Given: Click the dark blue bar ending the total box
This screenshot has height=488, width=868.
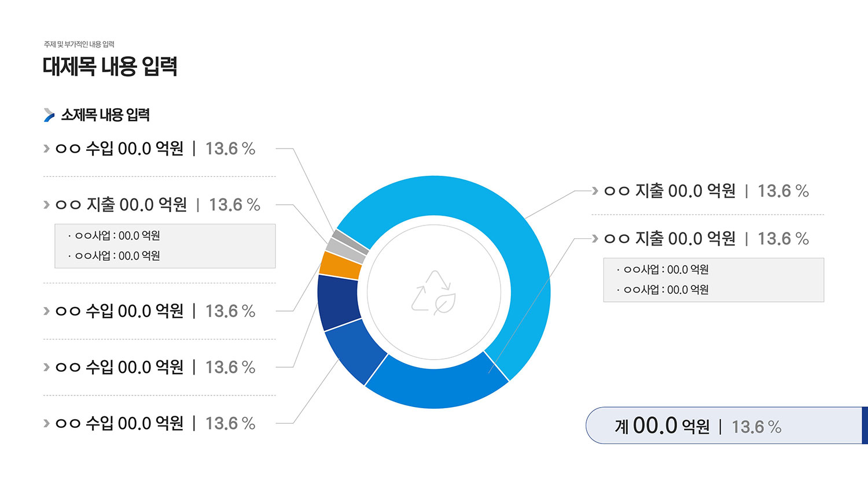Looking at the screenshot, I should click(x=865, y=426).
